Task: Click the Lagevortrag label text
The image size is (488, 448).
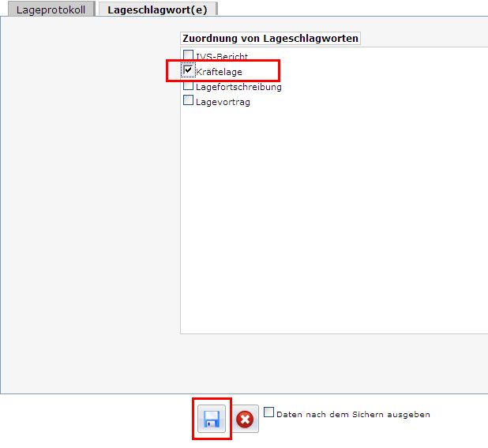Action: click(x=223, y=102)
